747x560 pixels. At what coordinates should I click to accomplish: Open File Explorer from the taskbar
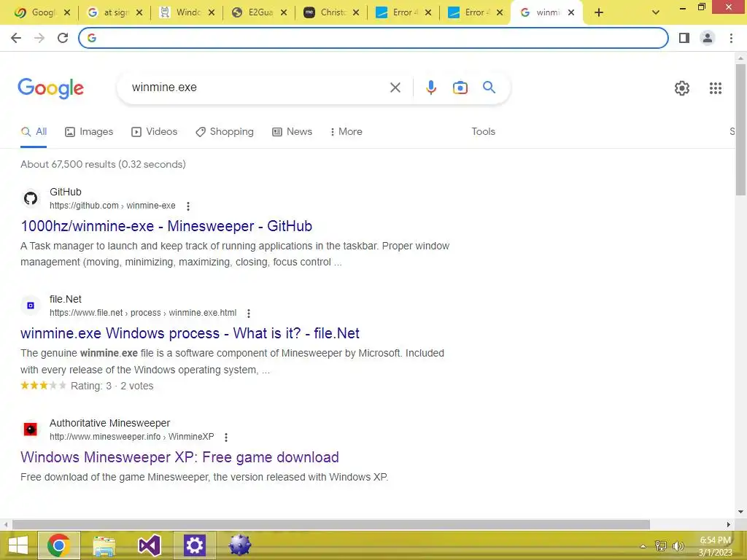click(x=104, y=545)
